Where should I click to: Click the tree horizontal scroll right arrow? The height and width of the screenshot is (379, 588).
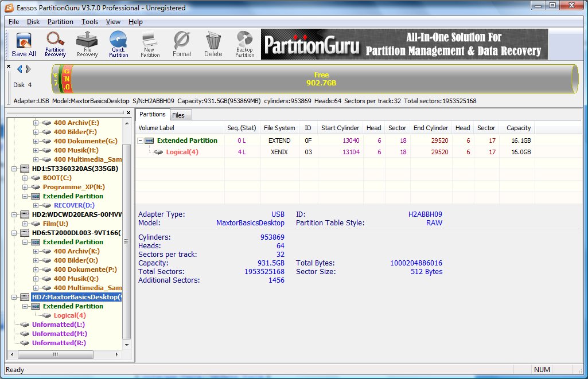[116, 354]
